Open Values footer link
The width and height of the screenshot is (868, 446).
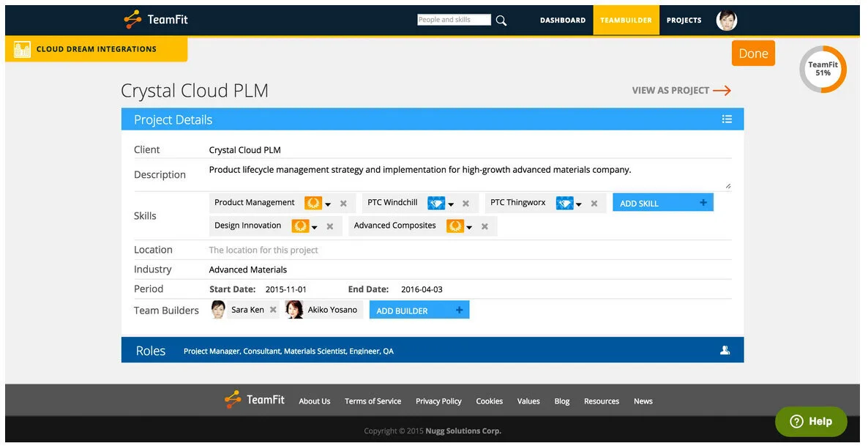528,401
